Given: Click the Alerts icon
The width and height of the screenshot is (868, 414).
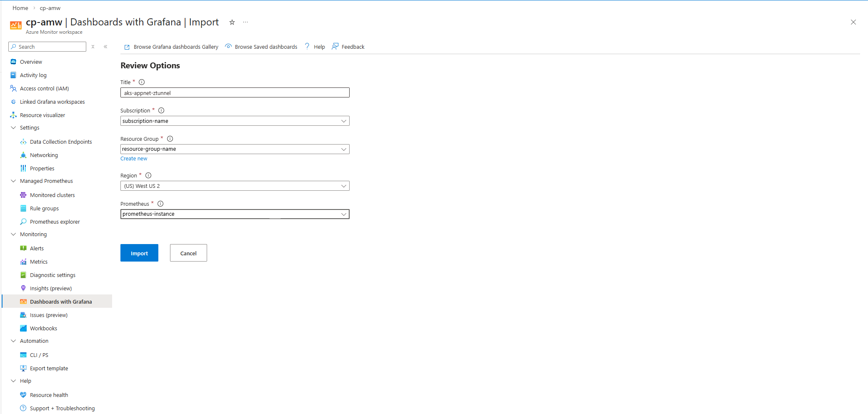Looking at the screenshot, I should click(x=23, y=248).
